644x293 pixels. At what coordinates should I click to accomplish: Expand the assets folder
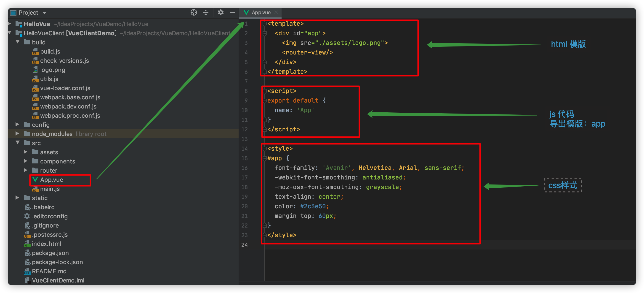[x=26, y=152]
